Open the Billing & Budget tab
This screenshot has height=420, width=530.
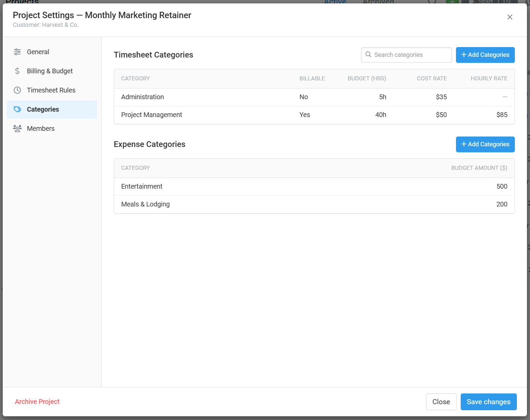pyautogui.click(x=52, y=71)
